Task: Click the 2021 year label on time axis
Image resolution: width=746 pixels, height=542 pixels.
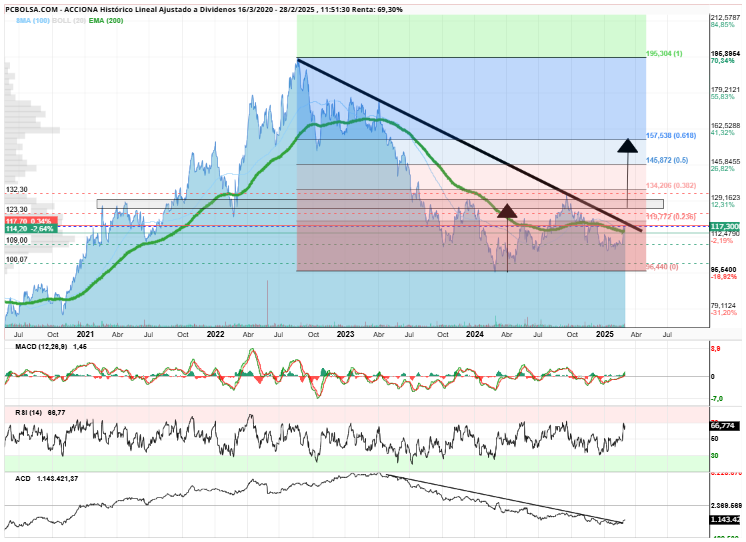Action: [86, 334]
